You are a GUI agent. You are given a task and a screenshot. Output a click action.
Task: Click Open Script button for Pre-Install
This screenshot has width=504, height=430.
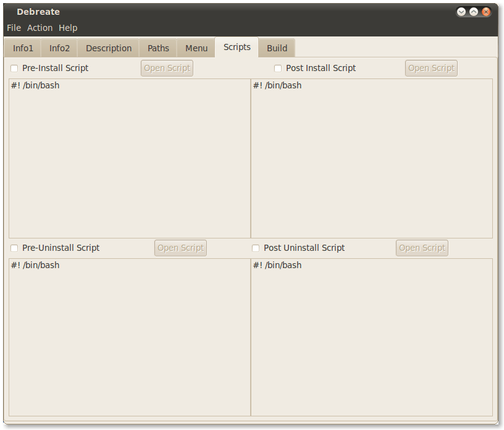(x=167, y=69)
